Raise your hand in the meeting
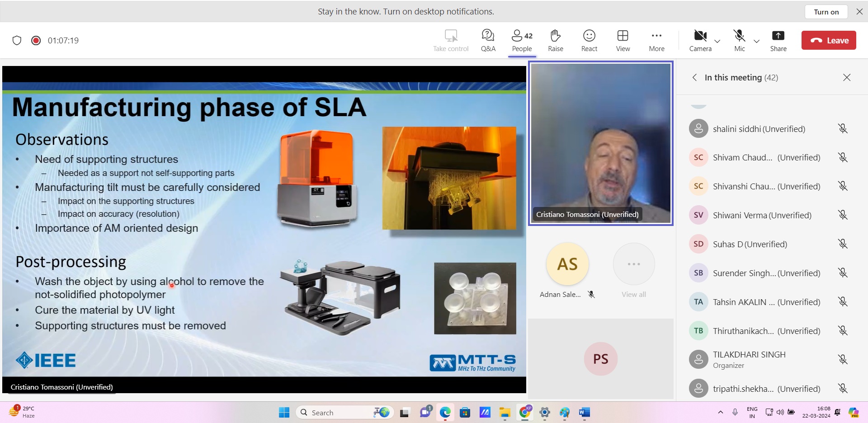 555,40
